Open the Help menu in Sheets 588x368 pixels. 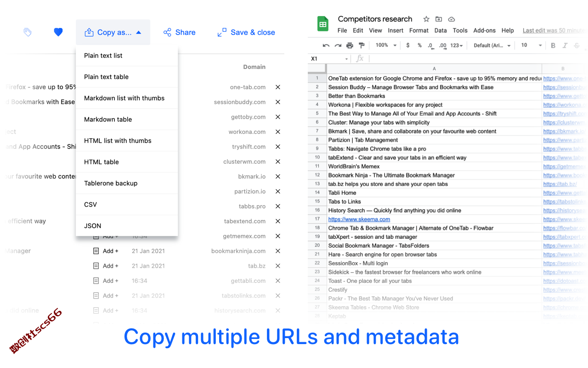[x=508, y=30]
